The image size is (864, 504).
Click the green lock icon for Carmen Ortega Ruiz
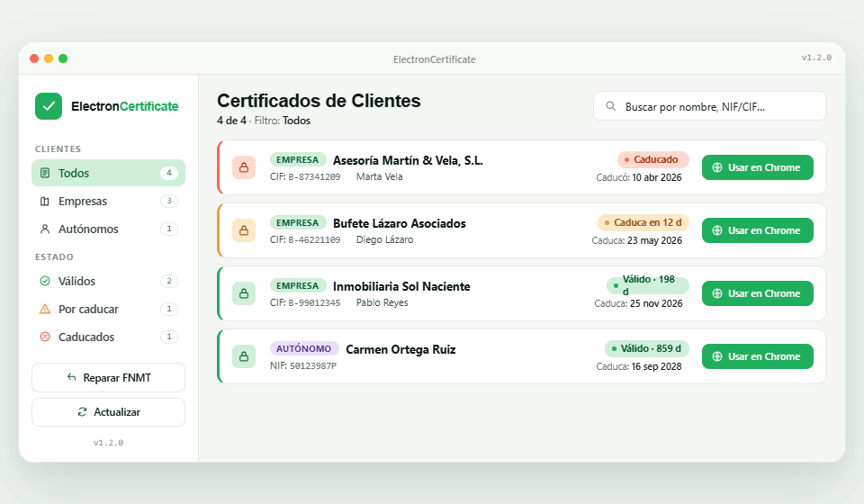coord(244,356)
